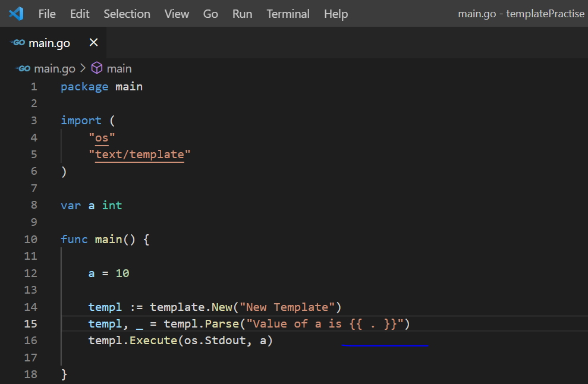Open the Selection menu
Image resolution: width=588 pixels, height=384 pixels.
coord(127,14)
